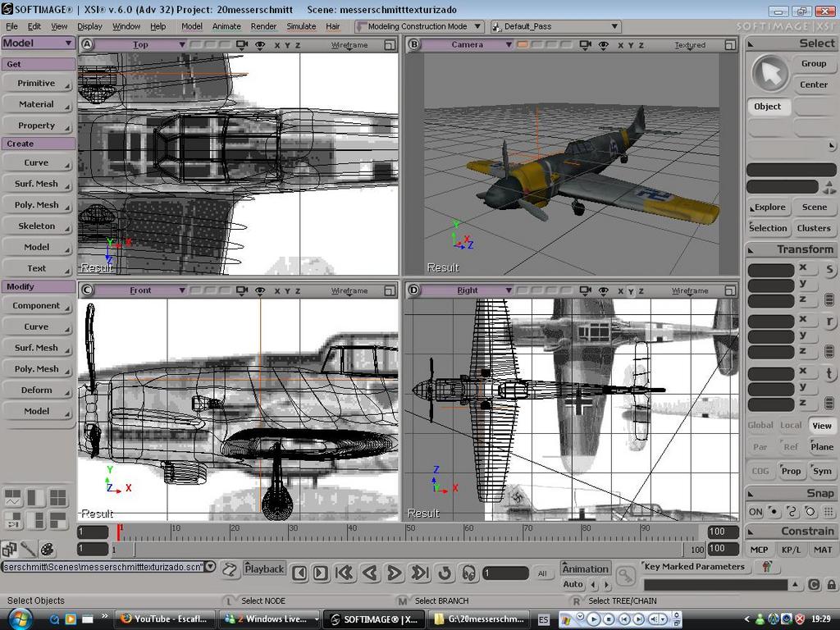
Task: Click the stacked panels toolbar icon
Action: tap(10, 549)
